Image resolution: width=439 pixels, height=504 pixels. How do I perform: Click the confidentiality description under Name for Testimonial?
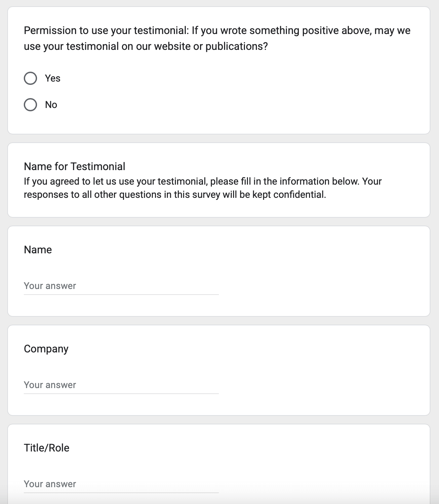(x=203, y=188)
